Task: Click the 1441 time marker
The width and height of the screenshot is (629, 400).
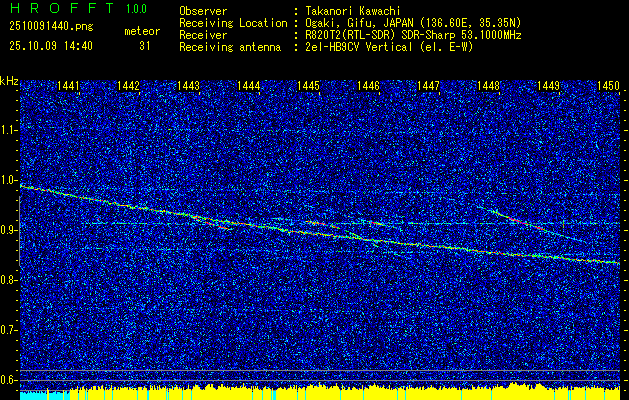Action: [68, 85]
